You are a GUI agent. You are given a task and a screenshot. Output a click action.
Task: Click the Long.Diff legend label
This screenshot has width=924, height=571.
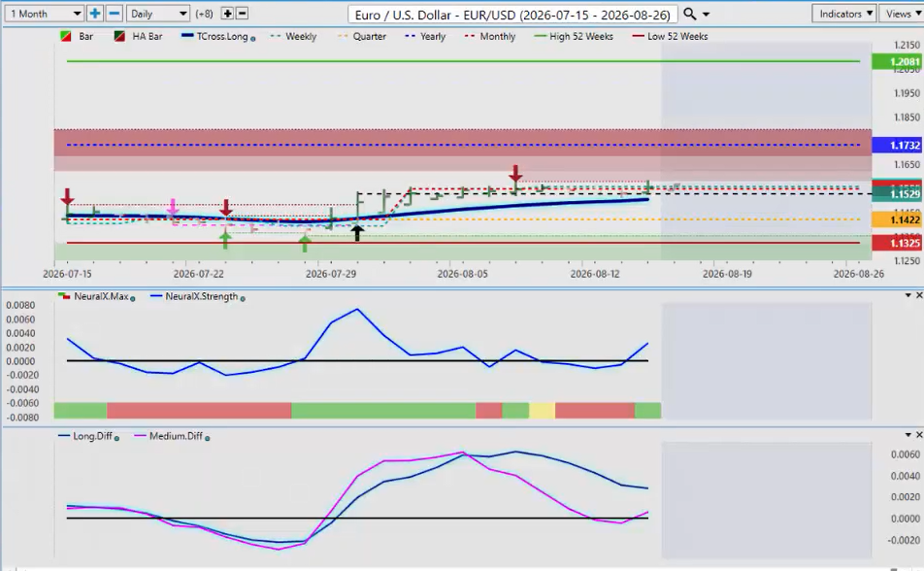point(92,436)
